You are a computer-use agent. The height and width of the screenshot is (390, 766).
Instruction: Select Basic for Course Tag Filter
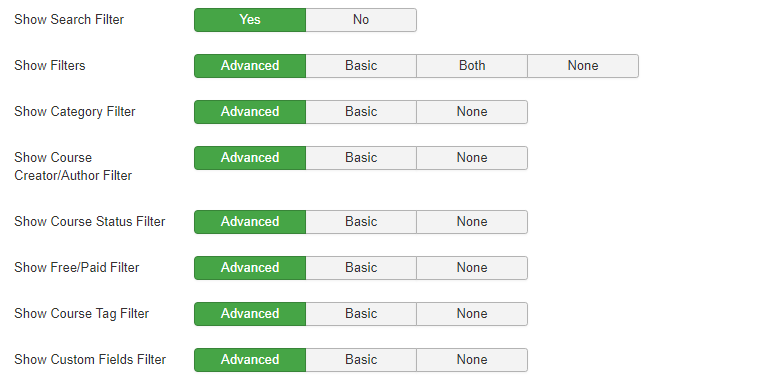(361, 314)
